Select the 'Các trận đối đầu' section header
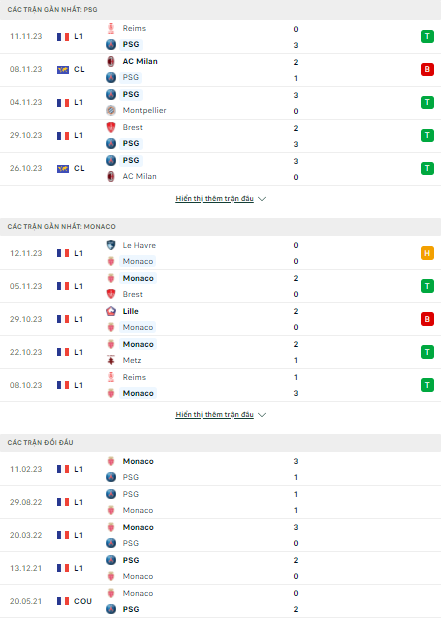The height and width of the screenshot is (620, 441). click(x=40, y=442)
